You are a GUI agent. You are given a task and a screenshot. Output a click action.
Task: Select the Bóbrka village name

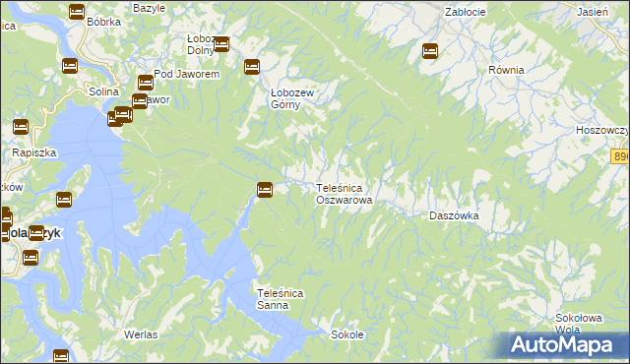coord(103,22)
